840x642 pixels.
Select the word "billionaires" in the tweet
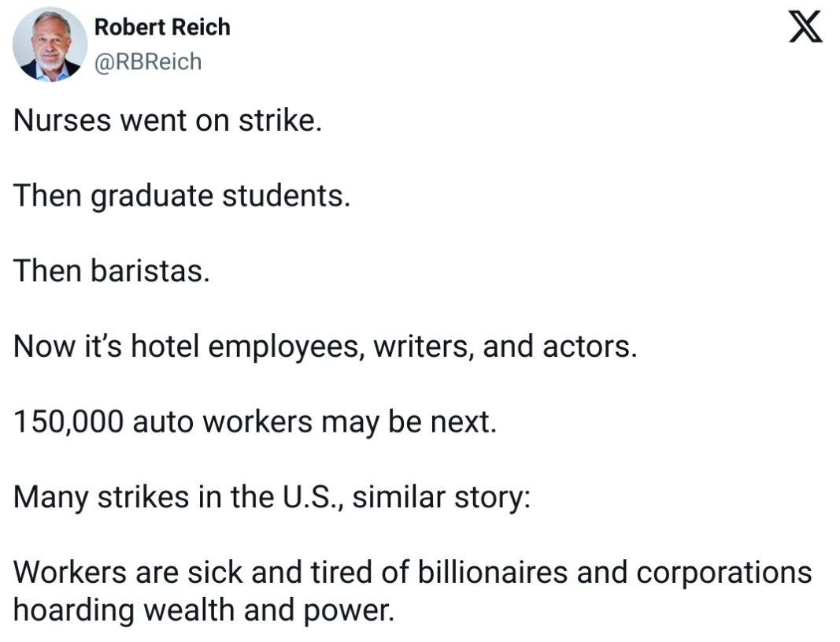pyautogui.click(x=492, y=572)
